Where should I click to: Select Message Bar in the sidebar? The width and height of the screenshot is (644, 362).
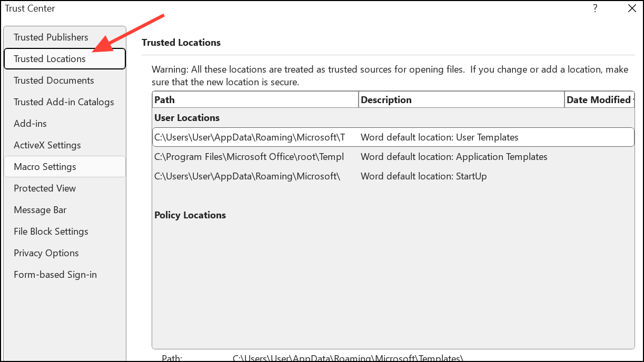point(40,209)
